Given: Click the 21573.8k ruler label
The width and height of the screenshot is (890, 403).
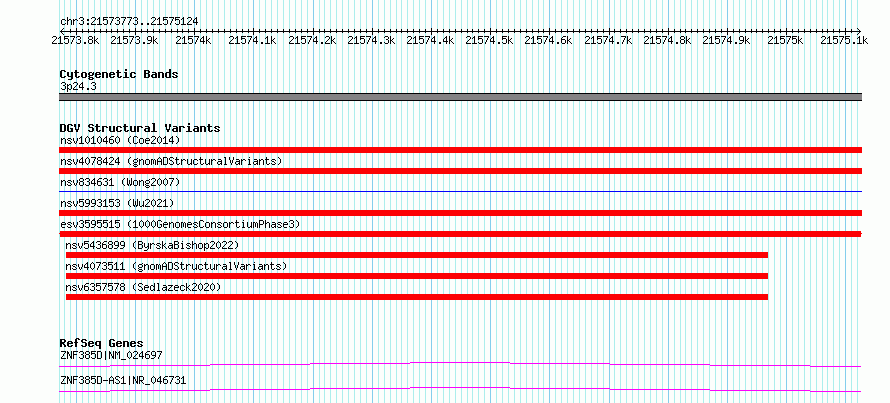Looking at the screenshot, I should 75,40.
